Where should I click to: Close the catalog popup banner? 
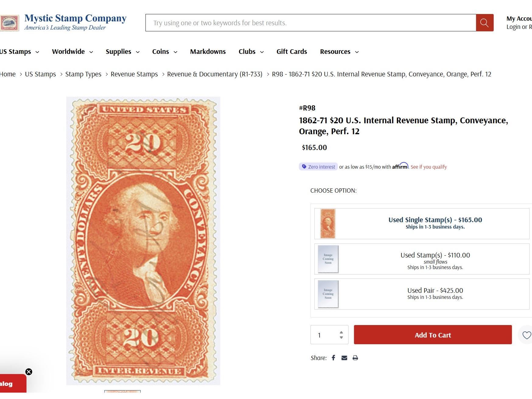pyautogui.click(x=29, y=372)
